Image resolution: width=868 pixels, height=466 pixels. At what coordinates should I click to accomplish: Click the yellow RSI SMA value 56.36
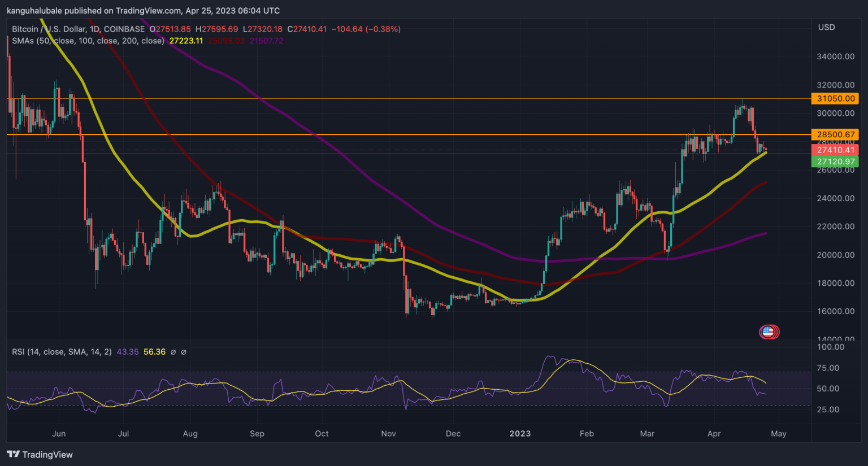(154, 352)
